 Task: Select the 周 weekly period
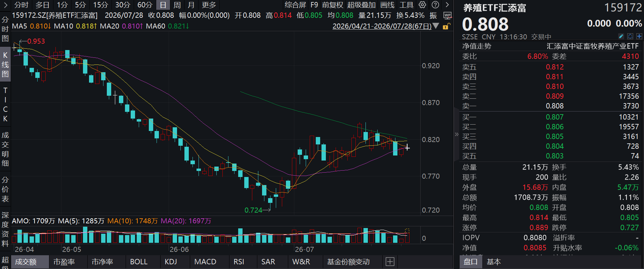tap(177, 5)
